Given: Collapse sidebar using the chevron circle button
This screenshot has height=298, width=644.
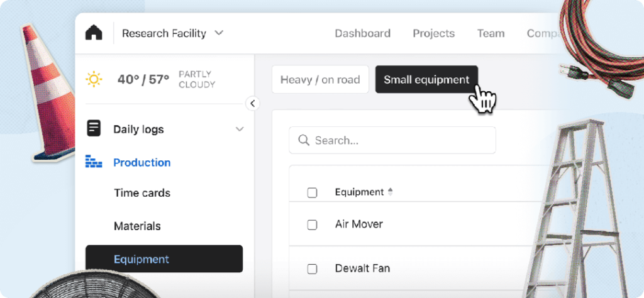Looking at the screenshot, I should [x=253, y=104].
